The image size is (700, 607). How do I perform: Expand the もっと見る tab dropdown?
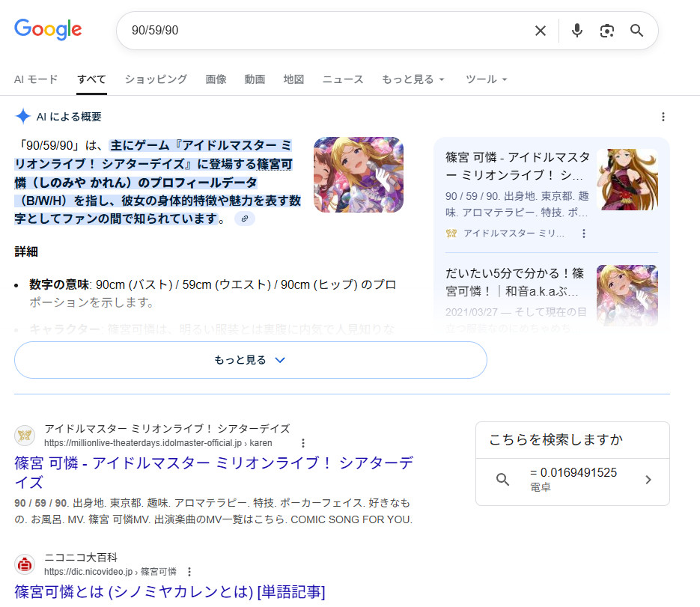coord(413,79)
